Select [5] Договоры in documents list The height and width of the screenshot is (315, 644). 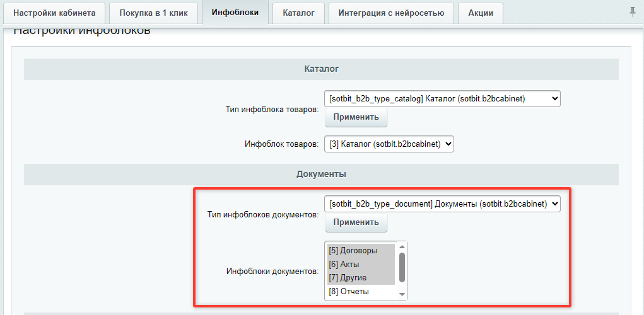click(x=361, y=251)
